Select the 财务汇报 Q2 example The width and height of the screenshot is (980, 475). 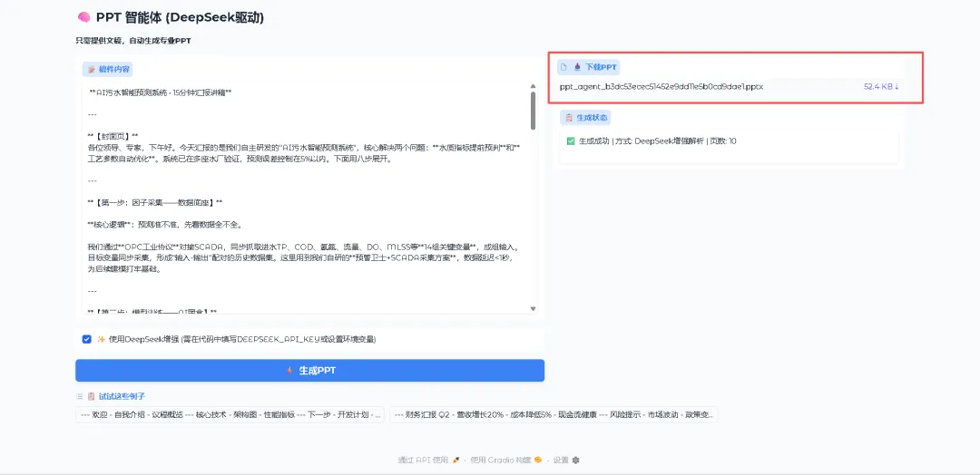point(554,414)
